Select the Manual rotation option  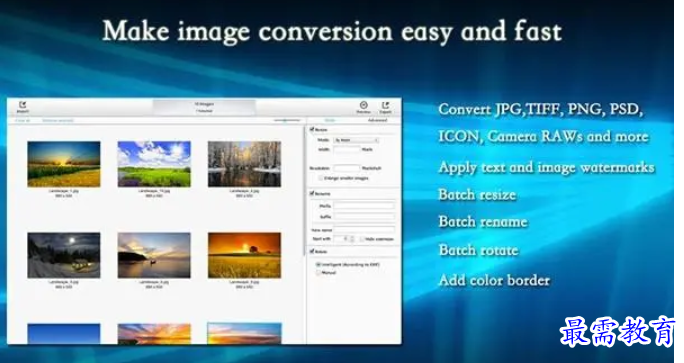[x=318, y=273]
